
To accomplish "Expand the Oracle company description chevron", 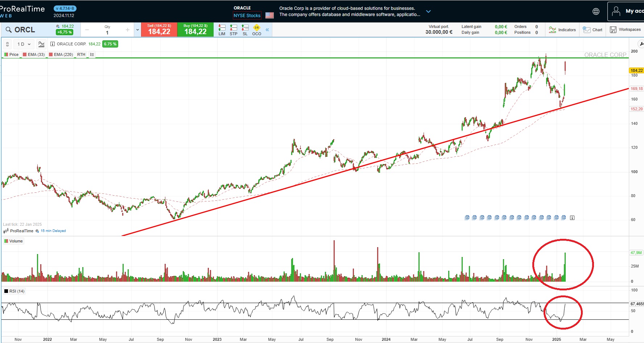I will pyautogui.click(x=428, y=11).
